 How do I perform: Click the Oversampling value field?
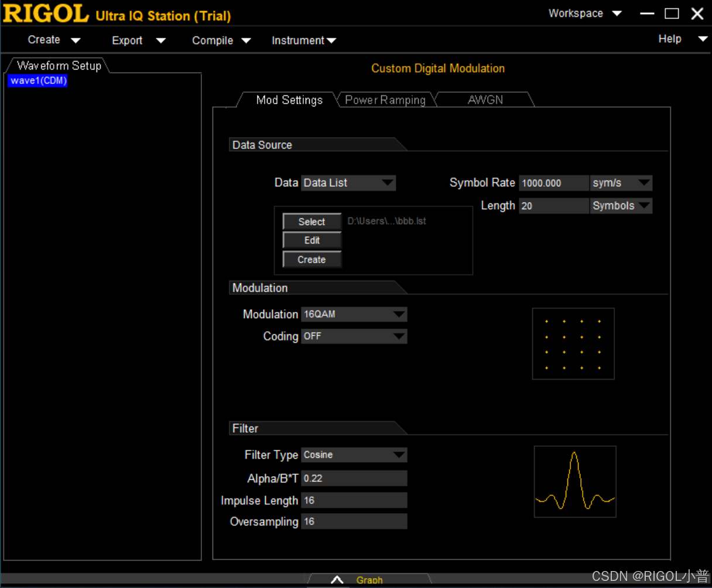click(x=354, y=521)
